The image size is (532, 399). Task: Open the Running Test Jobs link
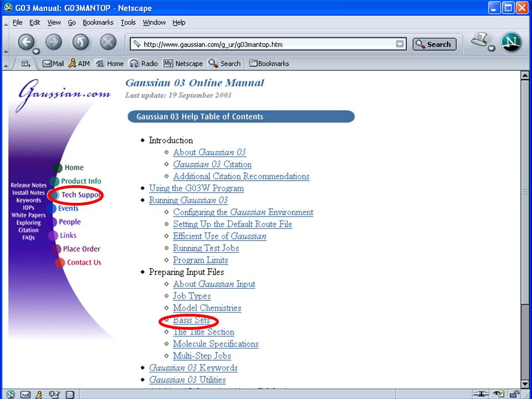(x=206, y=248)
